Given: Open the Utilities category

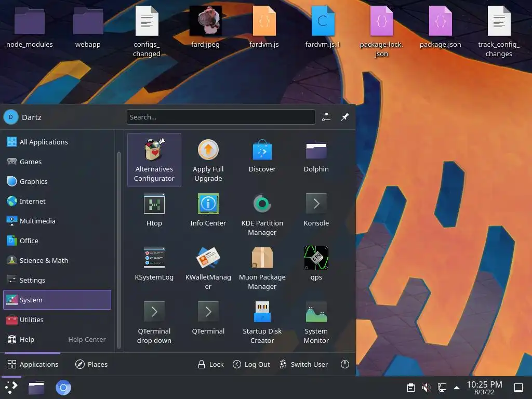Looking at the screenshot, I should (x=57, y=320).
